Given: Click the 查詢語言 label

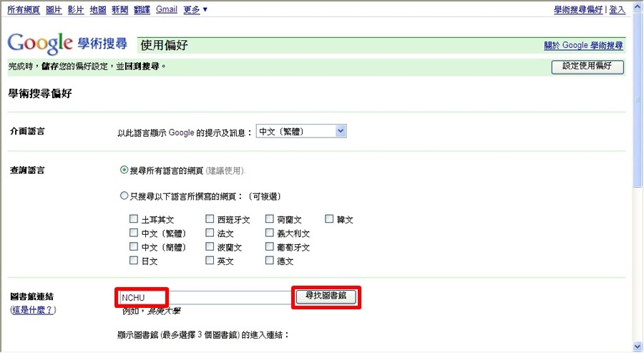Looking at the screenshot, I should 27,170.
